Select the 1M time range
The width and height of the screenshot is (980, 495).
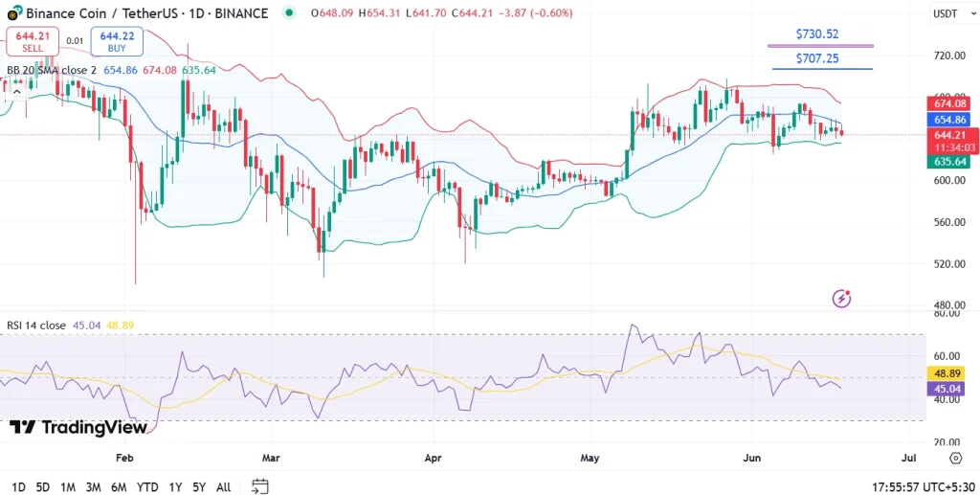click(x=68, y=487)
